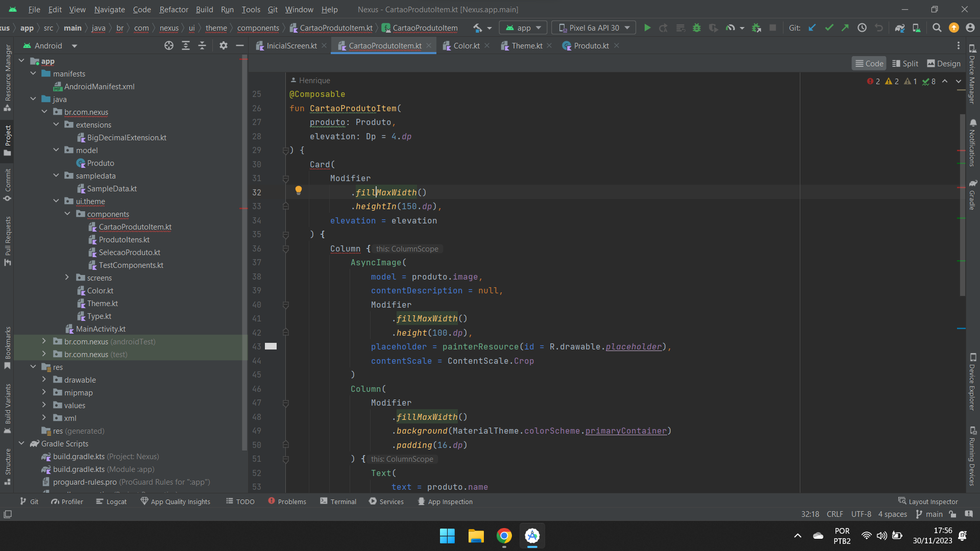Expand the screens folder
Screen dimensions: 980x551
pos(67,278)
